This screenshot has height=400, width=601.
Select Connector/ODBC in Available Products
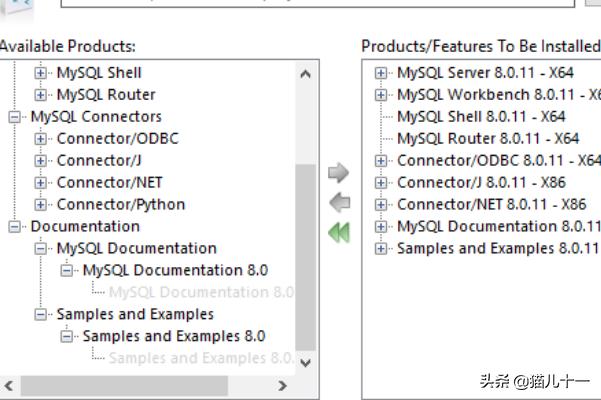point(118,139)
